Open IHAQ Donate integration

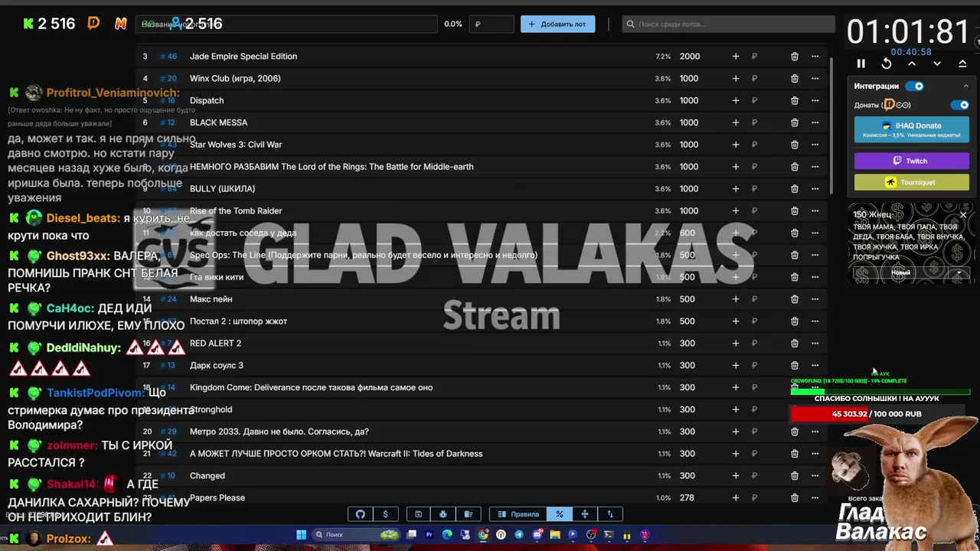[x=911, y=129]
